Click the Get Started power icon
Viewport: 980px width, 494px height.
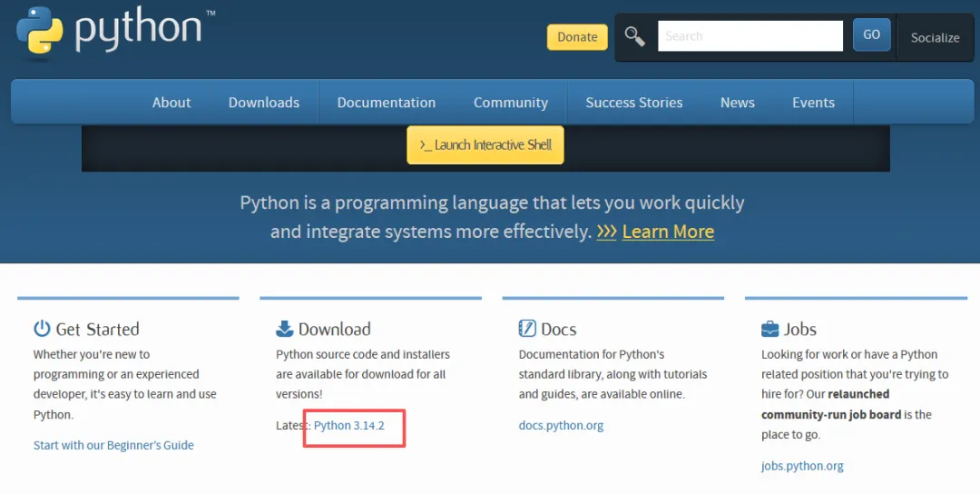point(42,329)
